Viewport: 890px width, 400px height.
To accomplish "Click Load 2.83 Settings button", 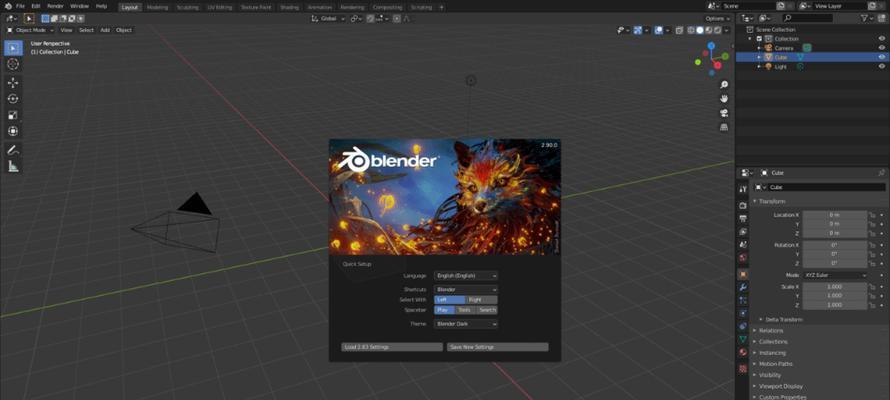I will coord(392,347).
